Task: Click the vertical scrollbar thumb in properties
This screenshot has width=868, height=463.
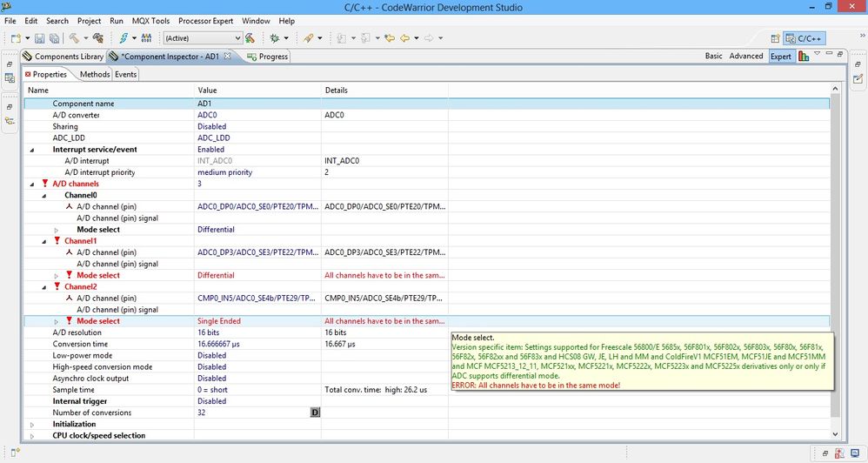Action: [835, 255]
